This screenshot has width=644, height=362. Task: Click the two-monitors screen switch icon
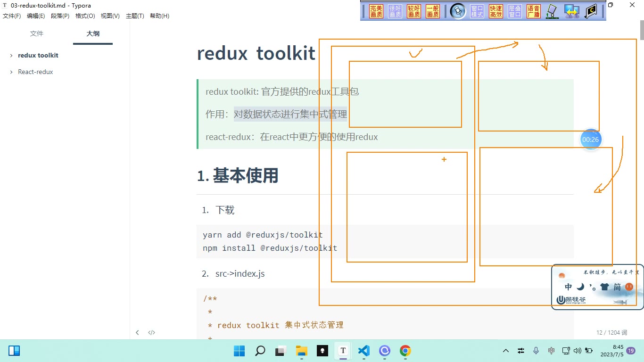[572, 11]
